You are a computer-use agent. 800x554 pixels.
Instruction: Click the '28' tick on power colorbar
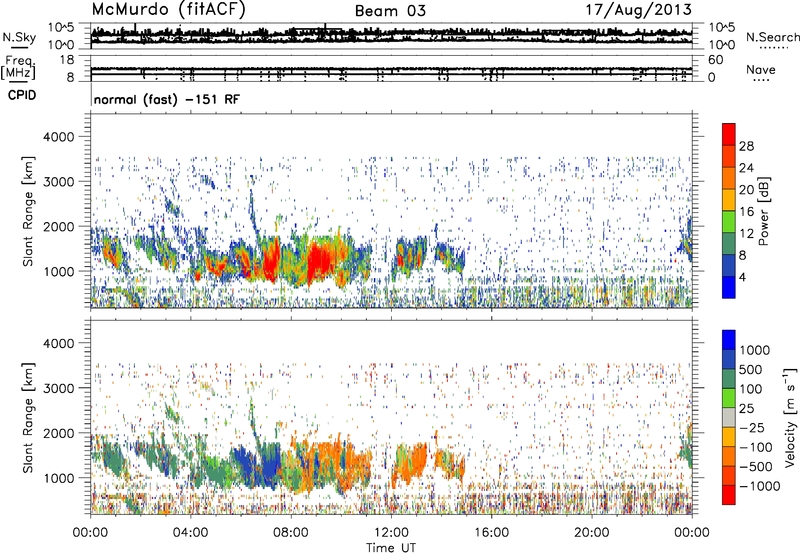pos(746,146)
